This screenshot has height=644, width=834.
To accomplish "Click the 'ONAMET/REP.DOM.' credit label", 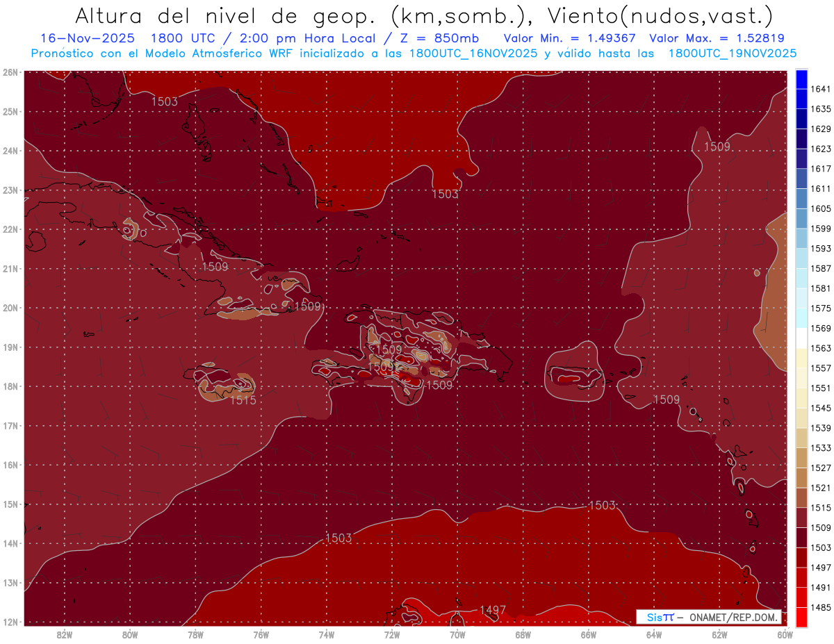I will [x=735, y=618].
